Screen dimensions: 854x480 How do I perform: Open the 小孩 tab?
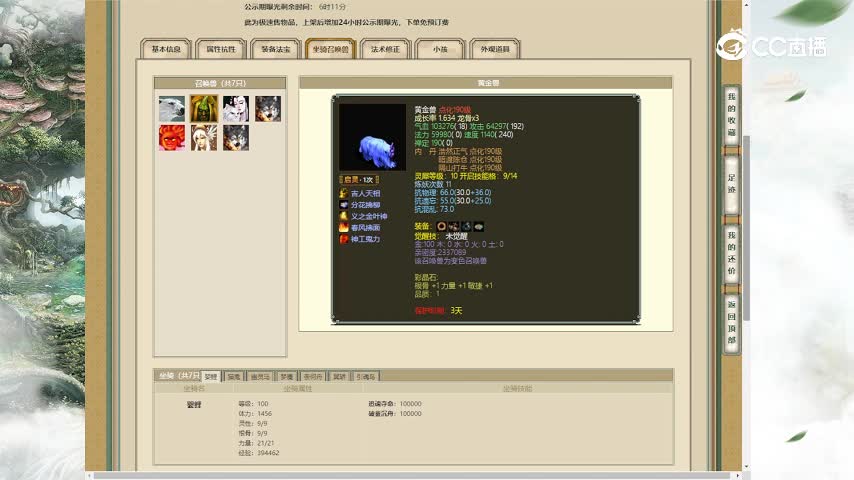coord(440,49)
